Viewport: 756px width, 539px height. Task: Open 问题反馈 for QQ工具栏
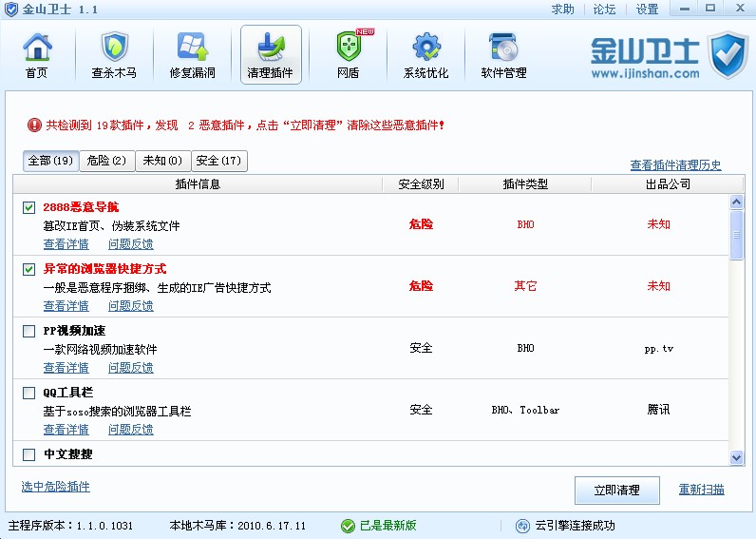(131, 430)
